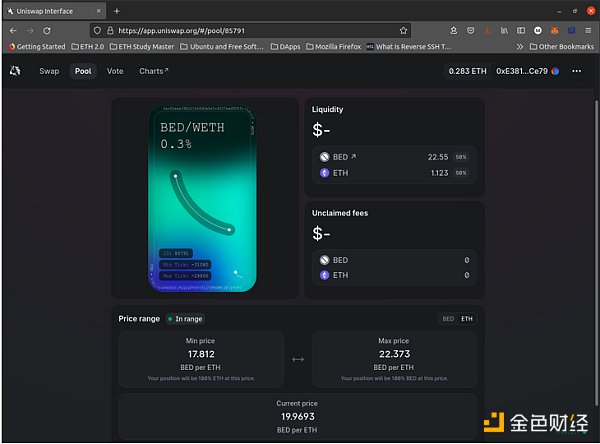This screenshot has width=600, height=444.
Task: Bookmark this page with the star icon
Action: [x=403, y=30]
